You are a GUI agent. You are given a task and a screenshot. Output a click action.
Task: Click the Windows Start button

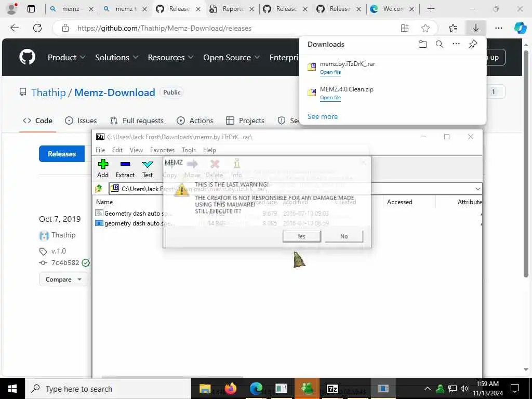tap(12, 389)
